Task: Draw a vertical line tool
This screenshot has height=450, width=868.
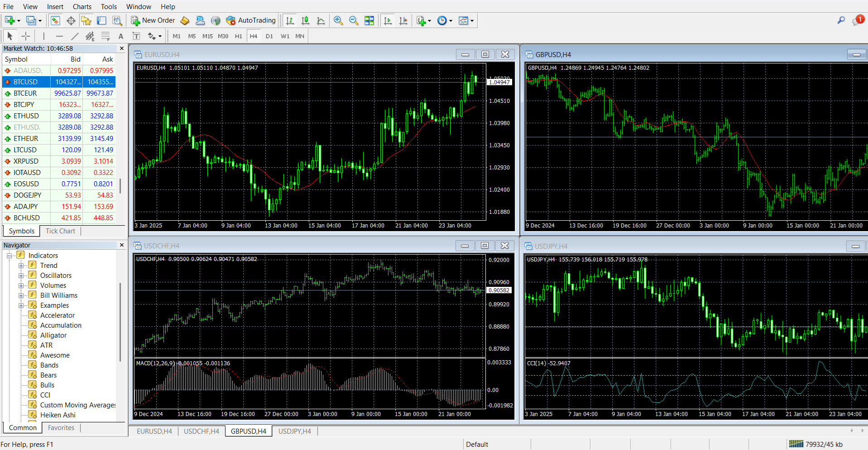Action: [x=43, y=36]
